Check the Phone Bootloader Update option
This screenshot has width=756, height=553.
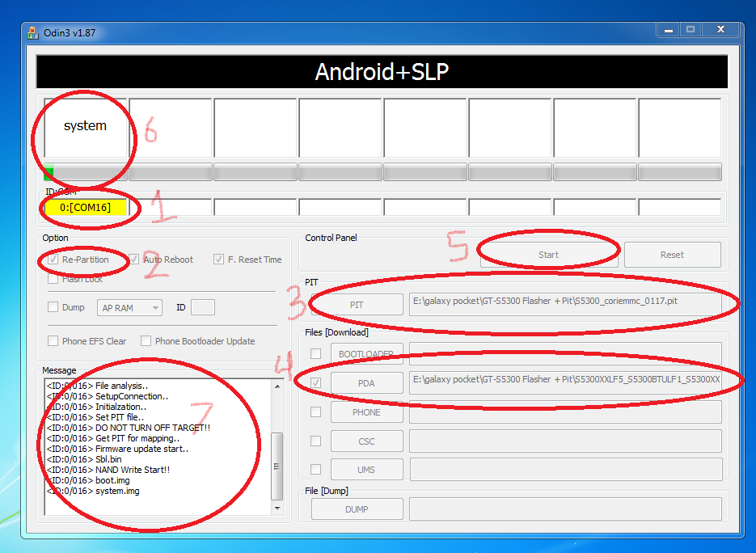[146, 341]
